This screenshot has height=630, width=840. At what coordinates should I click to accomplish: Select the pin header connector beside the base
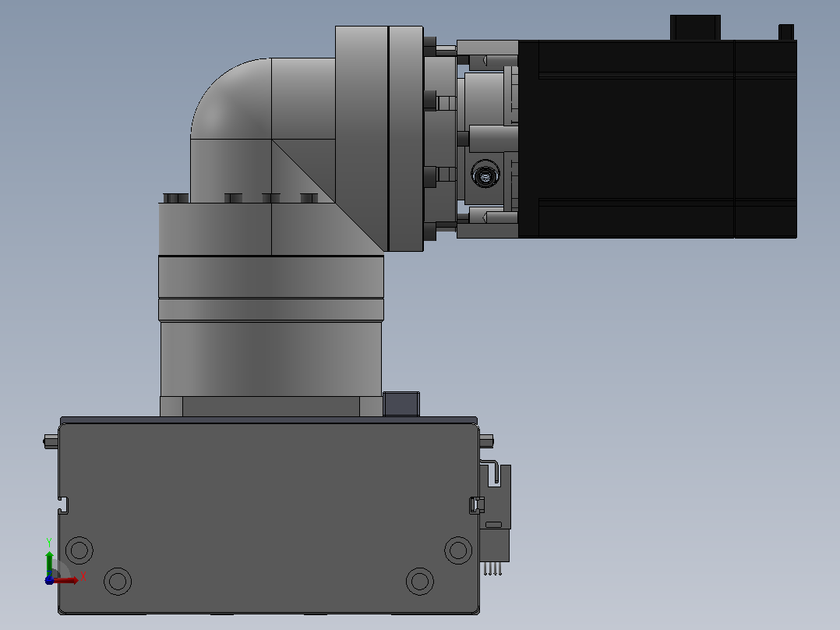(495, 518)
